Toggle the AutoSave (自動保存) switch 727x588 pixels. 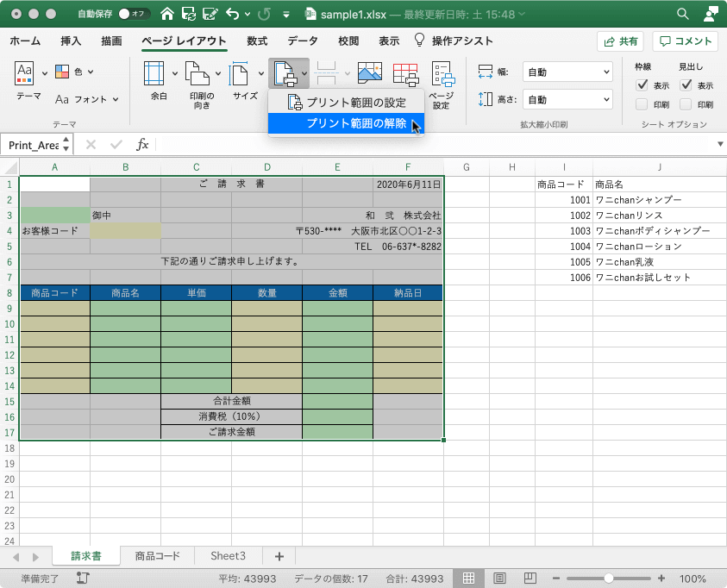pos(135,14)
